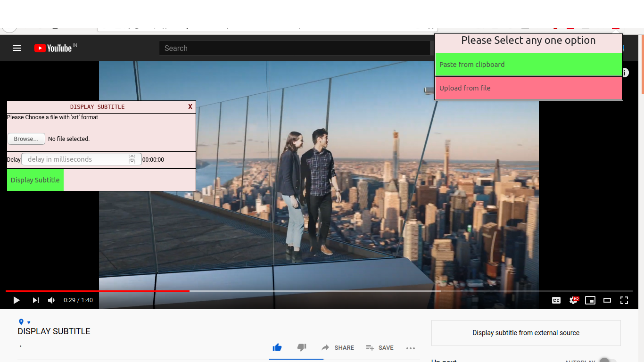This screenshot has height=362, width=644.
Task: Click SHARE below the video
Action: point(338,348)
